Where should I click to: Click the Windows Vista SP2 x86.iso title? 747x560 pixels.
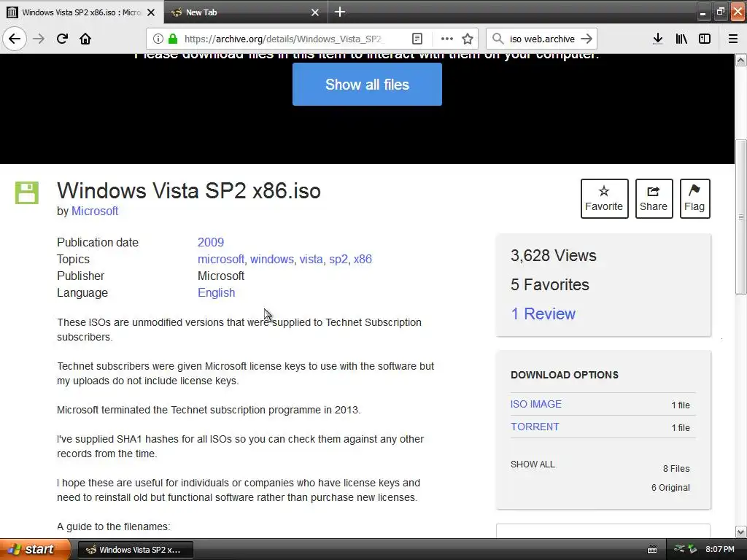189,191
